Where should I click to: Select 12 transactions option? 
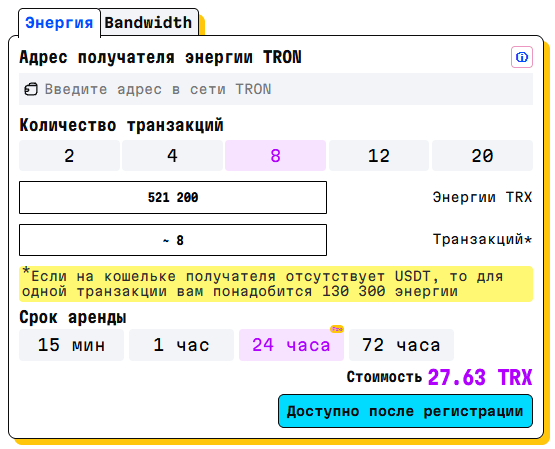pyautogui.click(x=379, y=156)
